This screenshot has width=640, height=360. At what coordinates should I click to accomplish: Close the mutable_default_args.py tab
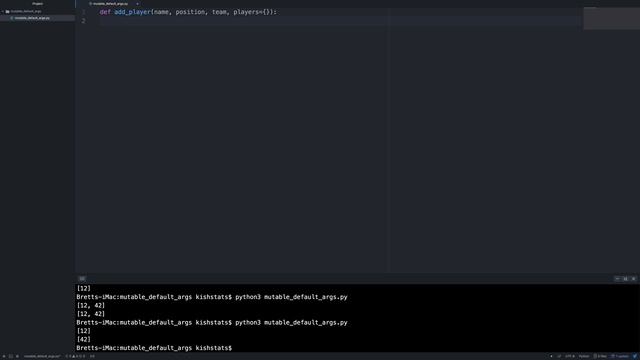point(137,4)
